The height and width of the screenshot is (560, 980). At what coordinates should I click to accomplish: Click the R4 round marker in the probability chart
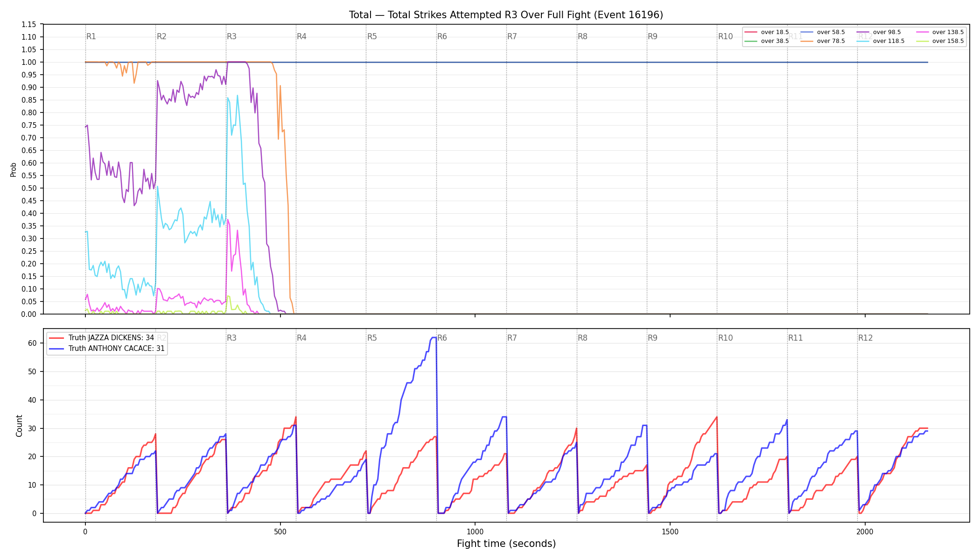pos(302,36)
